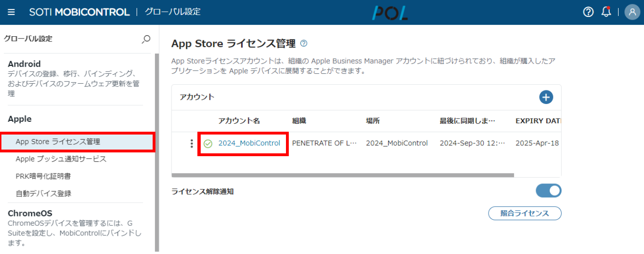Click the 照合ライセンス button
644x254 pixels.
pos(525,213)
